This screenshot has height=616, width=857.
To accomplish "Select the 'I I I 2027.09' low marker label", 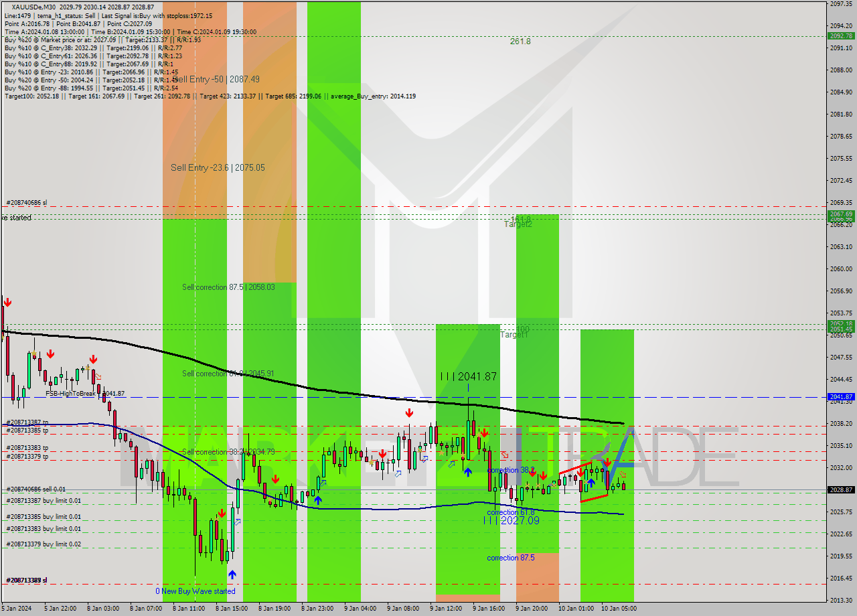I will tap(512, 520).
